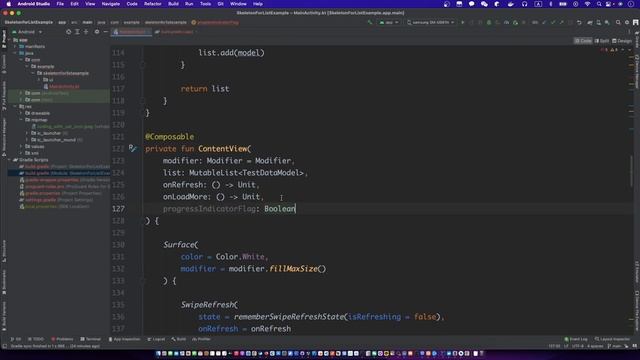Open the Git tool window button

coord(16,339)
